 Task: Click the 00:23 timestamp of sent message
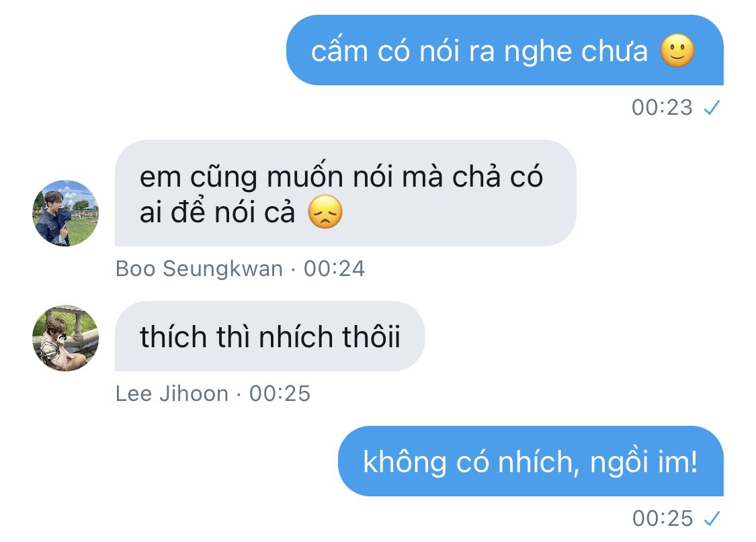(x=662, y=107)
